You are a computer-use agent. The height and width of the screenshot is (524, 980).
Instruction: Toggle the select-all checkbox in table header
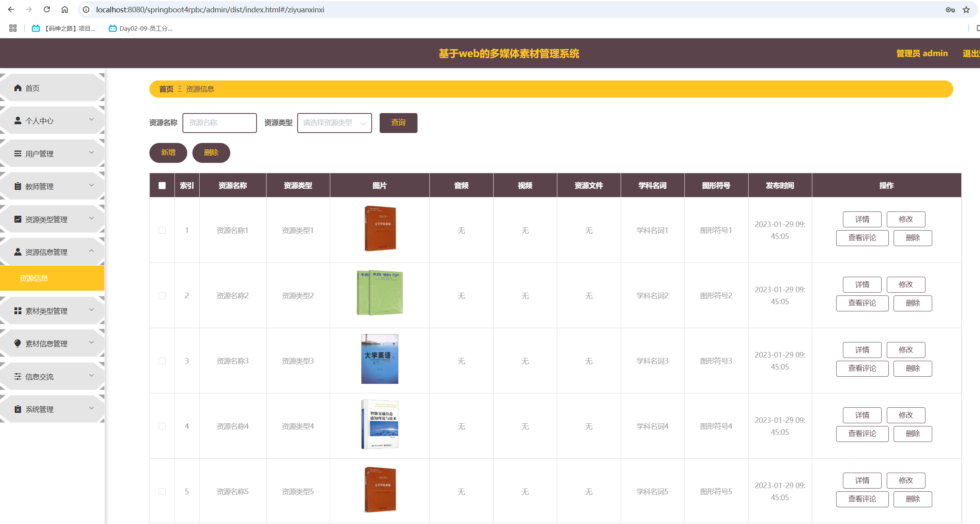(x=162, y=186)
